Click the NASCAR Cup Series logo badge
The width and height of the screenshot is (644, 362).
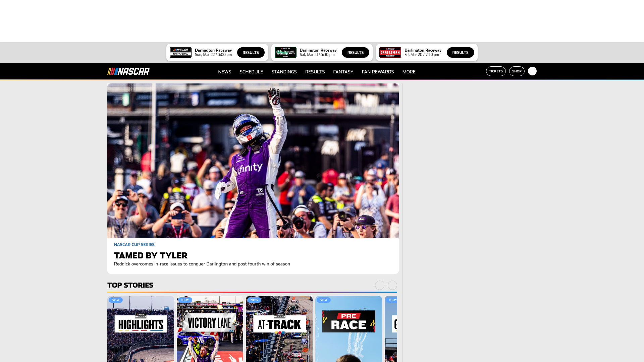[x=180, y=53]
